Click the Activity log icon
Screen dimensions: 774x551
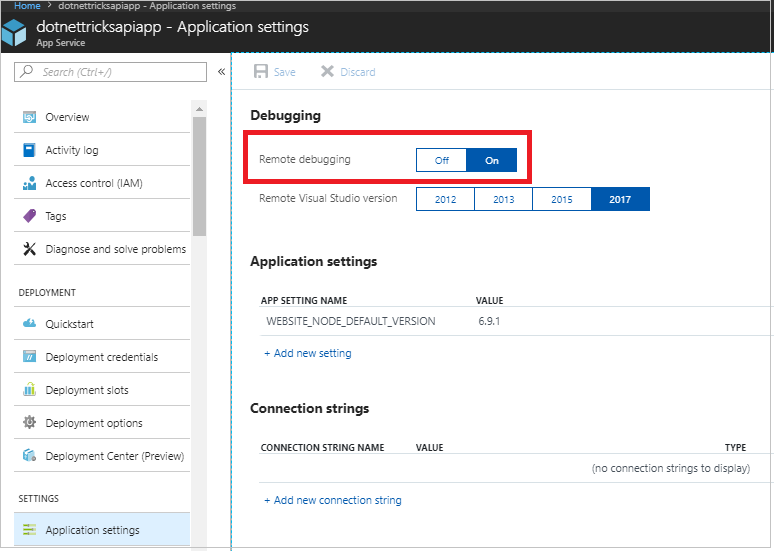(x=28, y=150)
